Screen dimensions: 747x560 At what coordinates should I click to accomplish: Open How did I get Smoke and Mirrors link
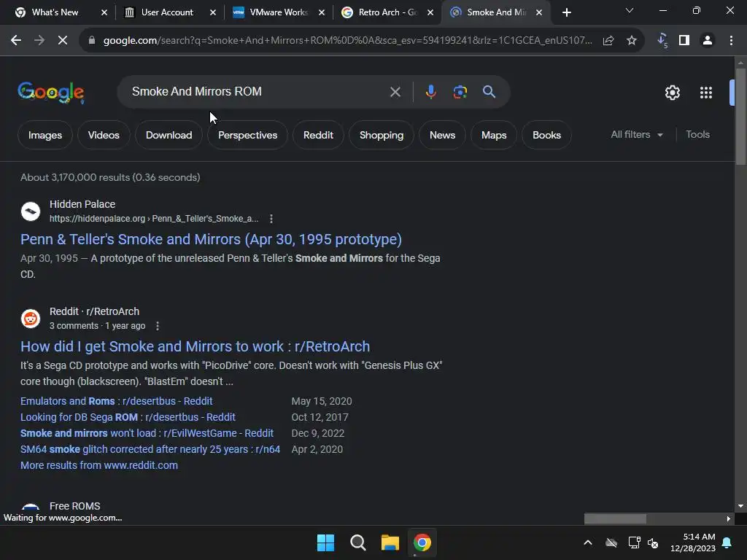[195, 346]
